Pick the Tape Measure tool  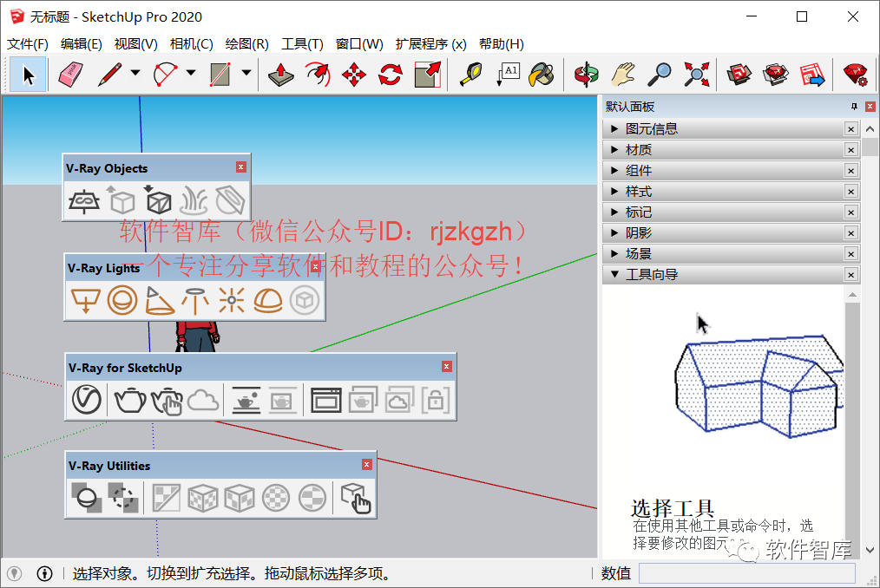point(471,74)
